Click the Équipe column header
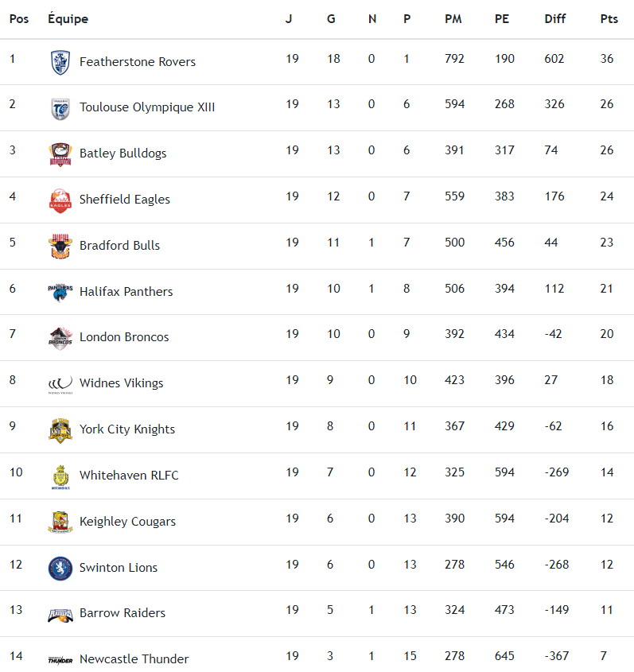This screenshot has width=634, height=672. click(68, 19)
